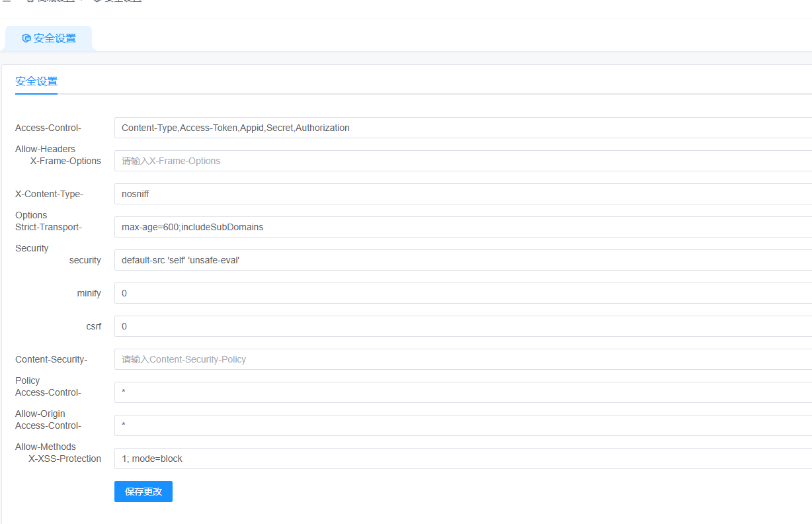Select the underlined 安全设置 section tab
The height and width of the screenshot is (524, 812).
[36, 81]
